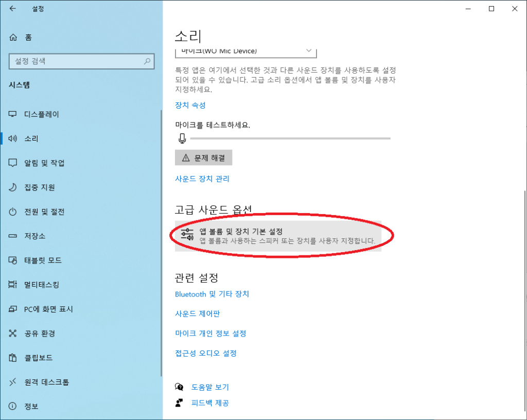Click the 사운드 장치 관리 link
Image resolution: width=527 pixels, height=420 pixels.
pos(202,179)
